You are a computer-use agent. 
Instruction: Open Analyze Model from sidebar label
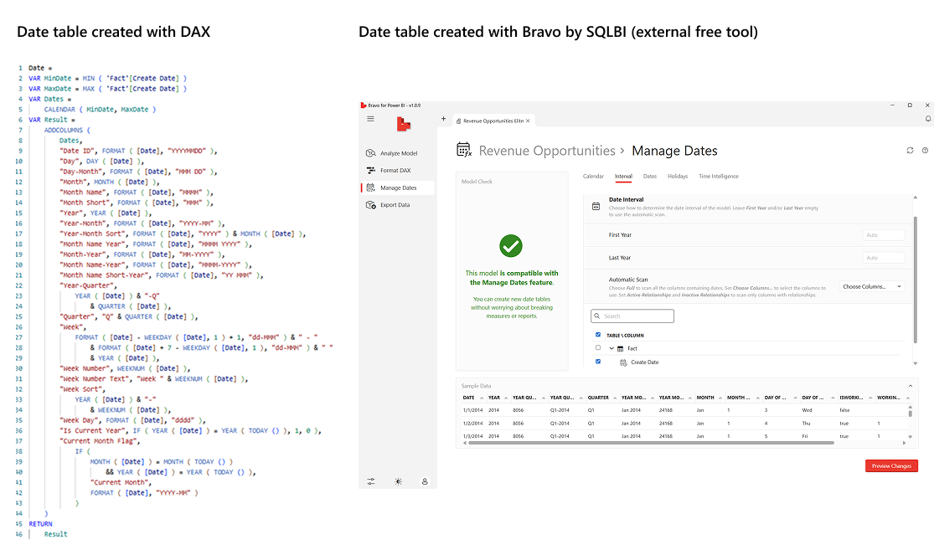click(399, 153)
